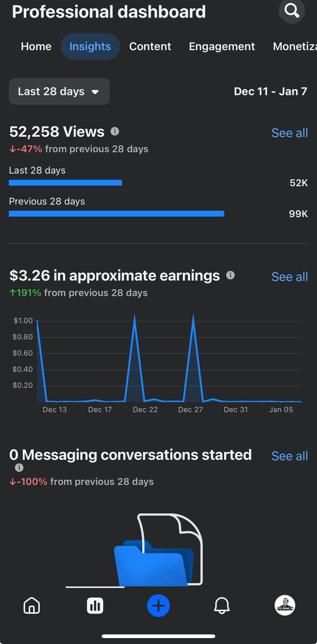Switch to the Home tab
This screenshot has width=317, height=644.
[36, 46]
